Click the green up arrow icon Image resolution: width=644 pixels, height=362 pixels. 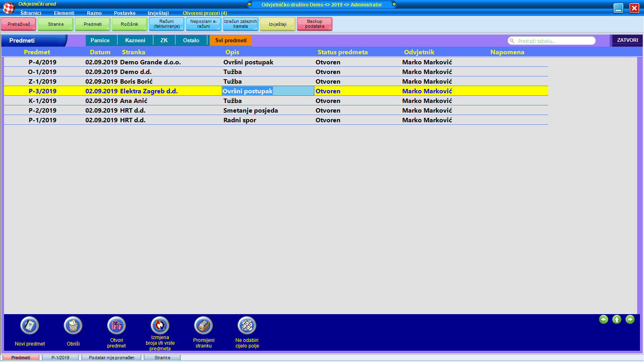coord(617,319)
